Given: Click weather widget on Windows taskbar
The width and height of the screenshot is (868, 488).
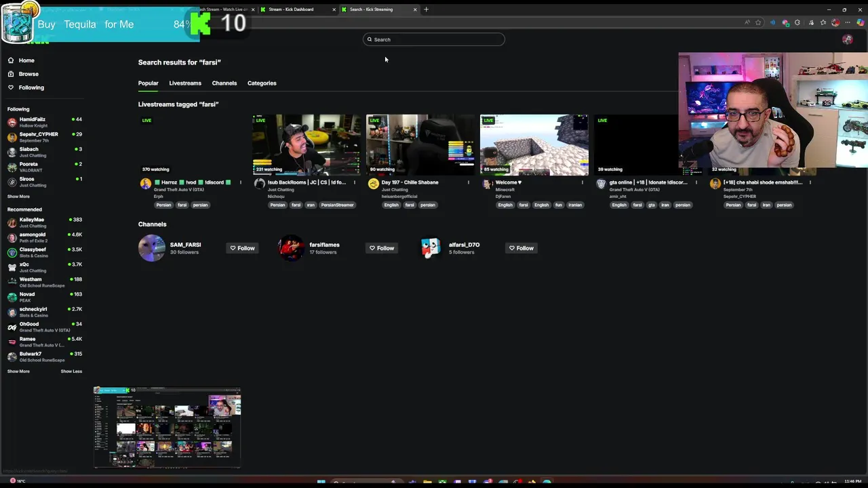Looking at the screenshot, I should pos(17,481).
